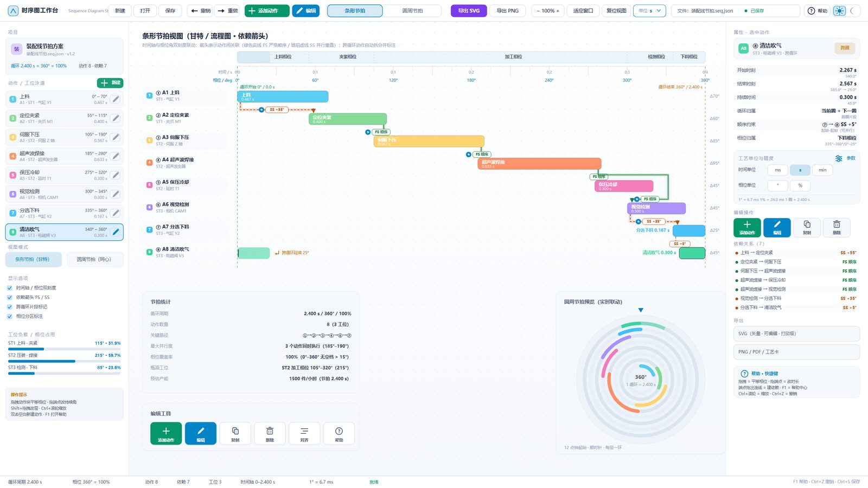868x488 pixels.
Task: Click blue 编辑 pencil button under 编辑操作
Action: coord(777,228)
